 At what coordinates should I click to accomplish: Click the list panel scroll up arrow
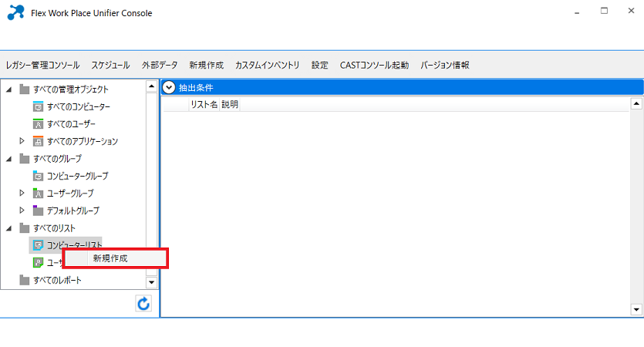pos(636,103)
